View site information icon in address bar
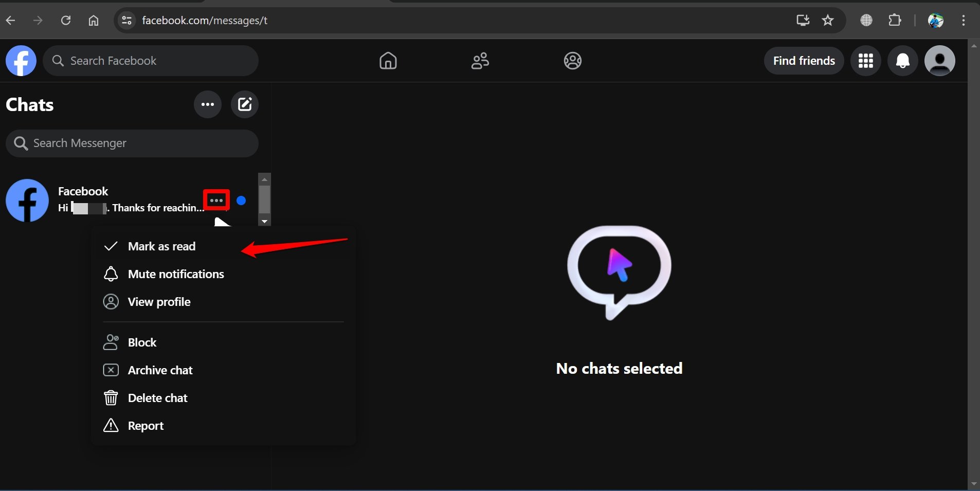980x491 pixels. pos(126,21)
